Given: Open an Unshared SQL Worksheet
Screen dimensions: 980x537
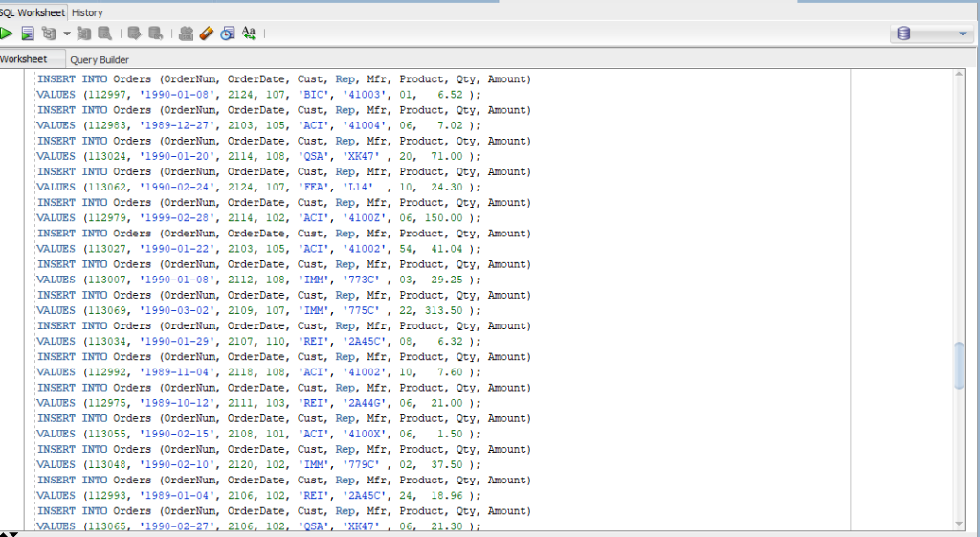Looking at the screenshot, I should click(186, 34).
